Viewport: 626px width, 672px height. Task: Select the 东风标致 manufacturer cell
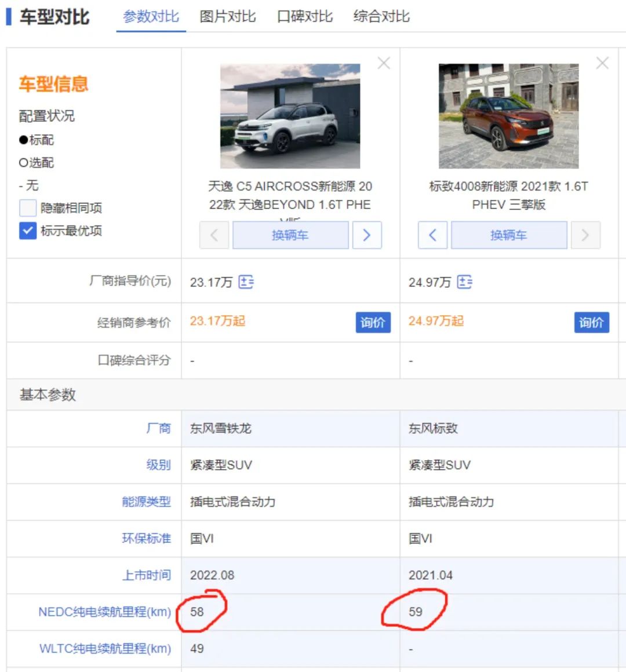click(x=509, y=429)
